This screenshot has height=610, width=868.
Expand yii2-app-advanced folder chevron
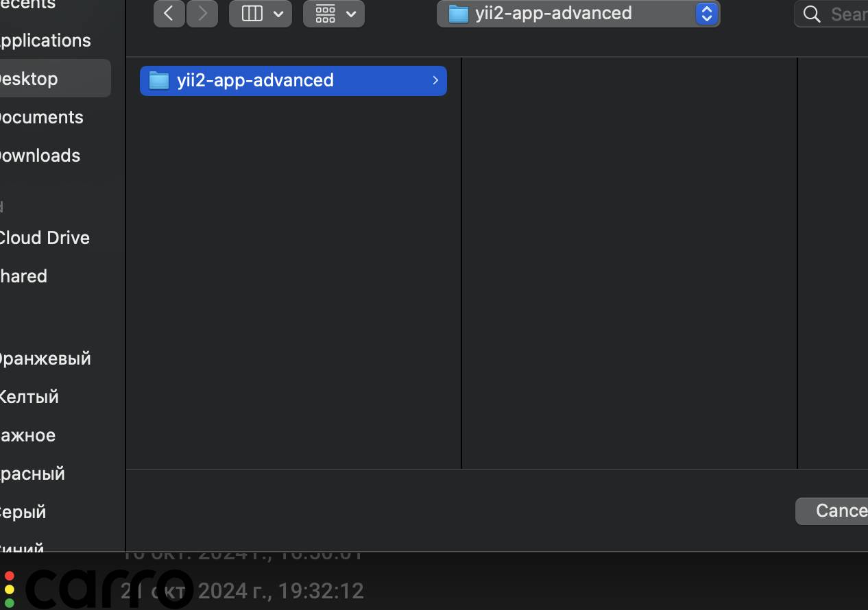(x=435, y=80)
